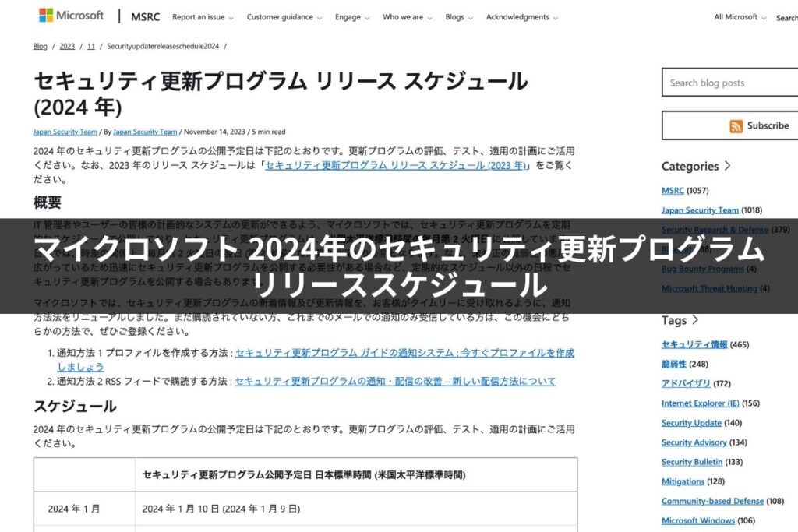Screen dimensions: 798x532
Task: Click the orange RSS feed icon
Action: point(736,126)
